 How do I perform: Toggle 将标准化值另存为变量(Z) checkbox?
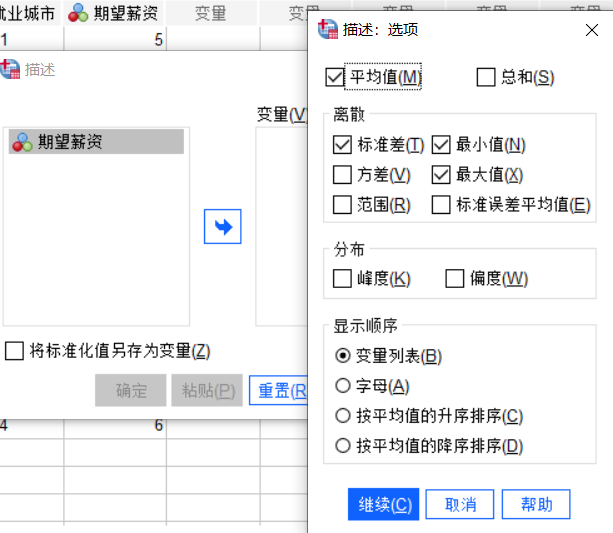[14, 351]
